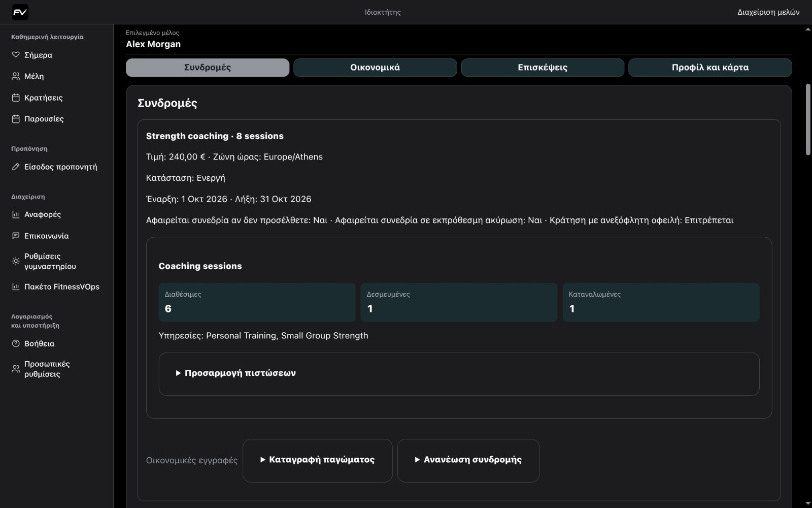Click the bar chart icon beside Αναφορές
This screenshot has height=508, width=812.
[16, 214]
